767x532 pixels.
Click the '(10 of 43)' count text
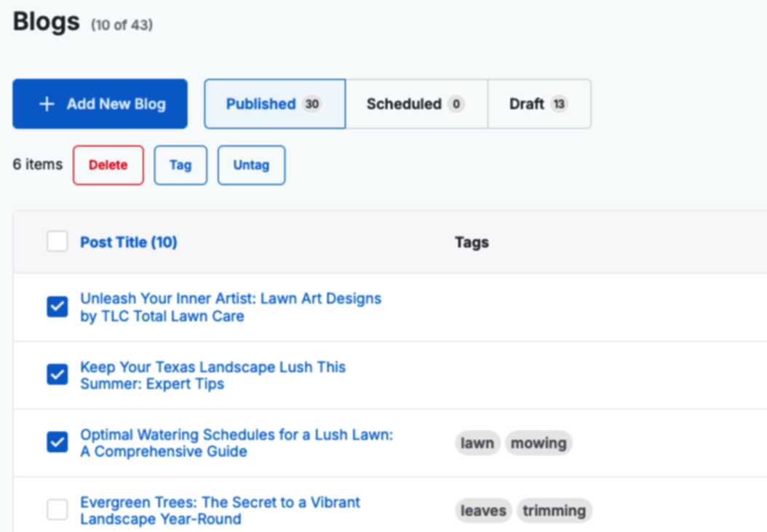122,25
